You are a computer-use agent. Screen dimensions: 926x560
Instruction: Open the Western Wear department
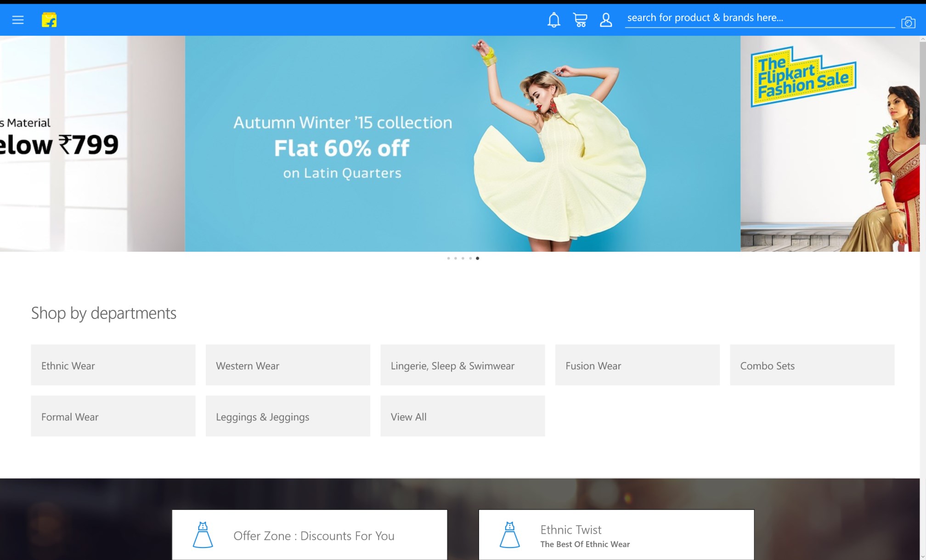click(288, 365)
